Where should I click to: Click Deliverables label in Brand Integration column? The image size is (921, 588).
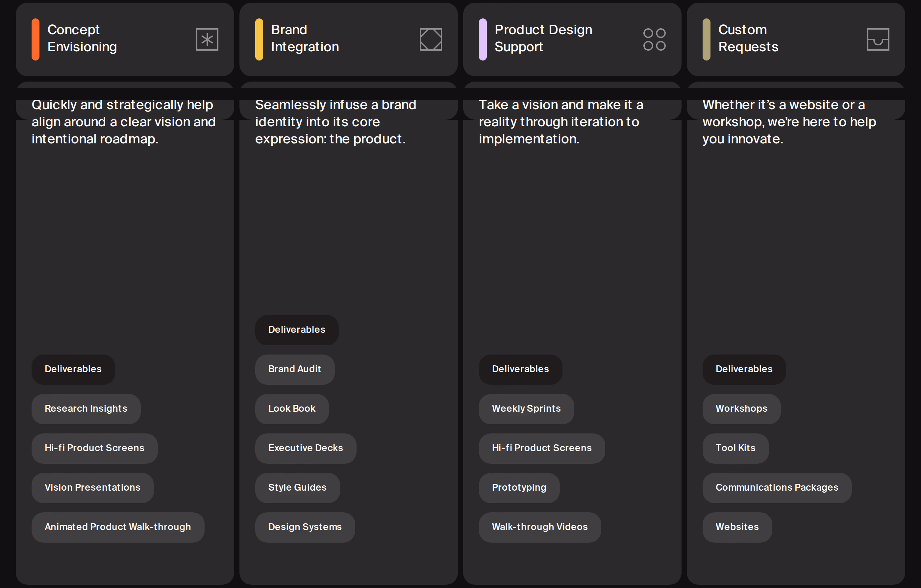297,330
